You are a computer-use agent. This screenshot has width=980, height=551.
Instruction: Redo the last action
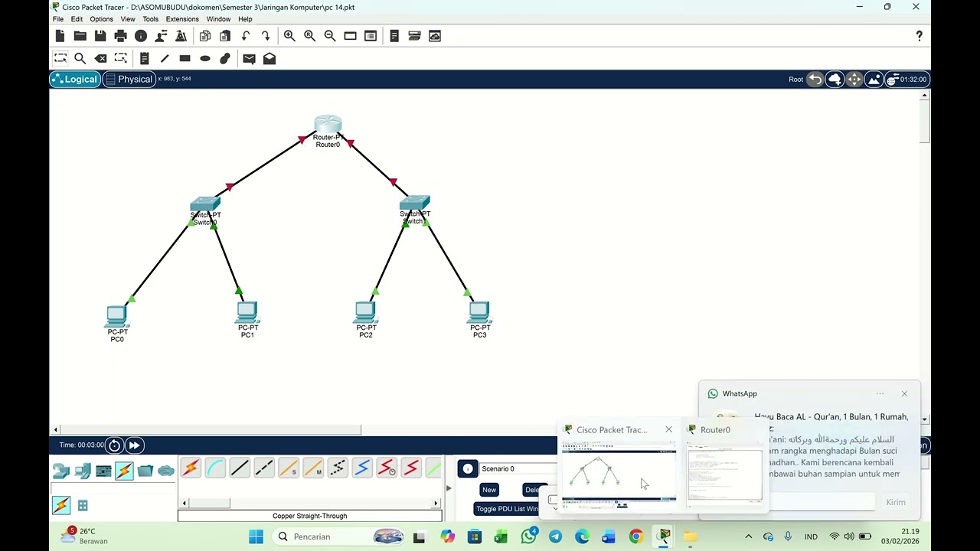tap(266, 36)
